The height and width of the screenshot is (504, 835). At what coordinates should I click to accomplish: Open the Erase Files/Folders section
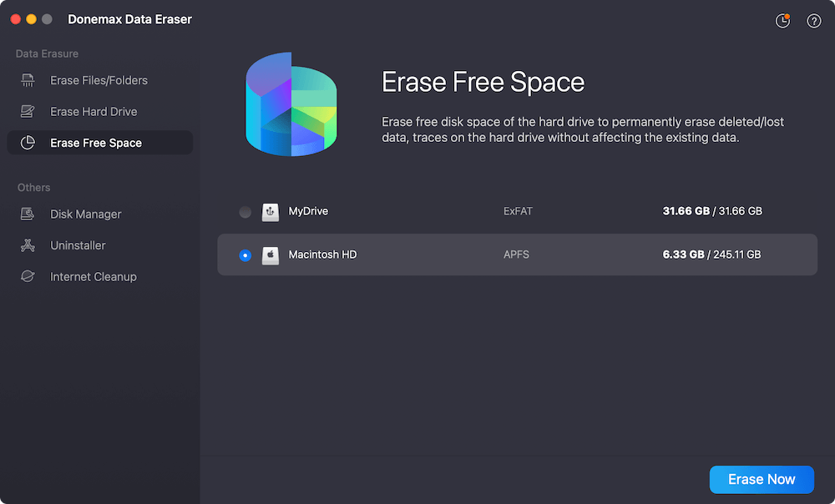(99, 81)
